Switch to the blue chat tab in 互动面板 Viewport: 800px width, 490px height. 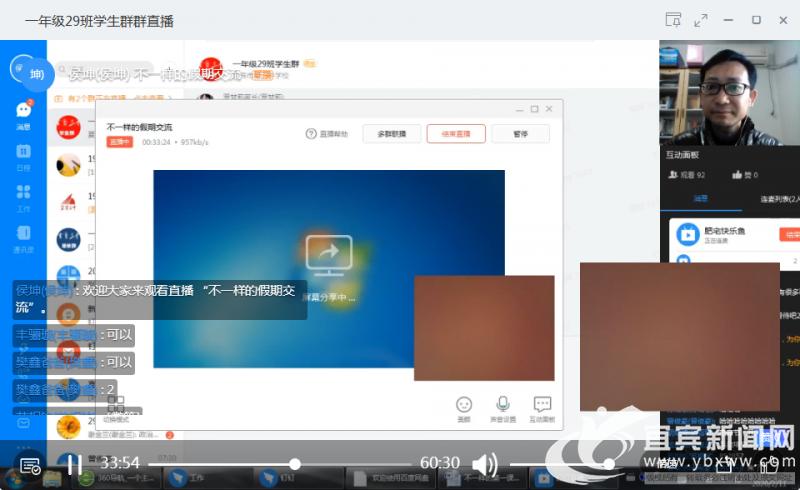[701, 199]
